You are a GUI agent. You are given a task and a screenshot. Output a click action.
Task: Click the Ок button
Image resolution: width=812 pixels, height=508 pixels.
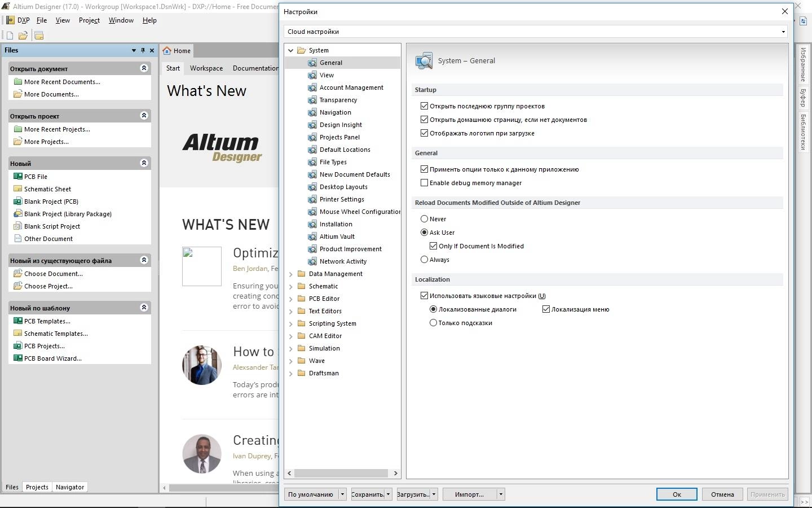coord(677,494)
